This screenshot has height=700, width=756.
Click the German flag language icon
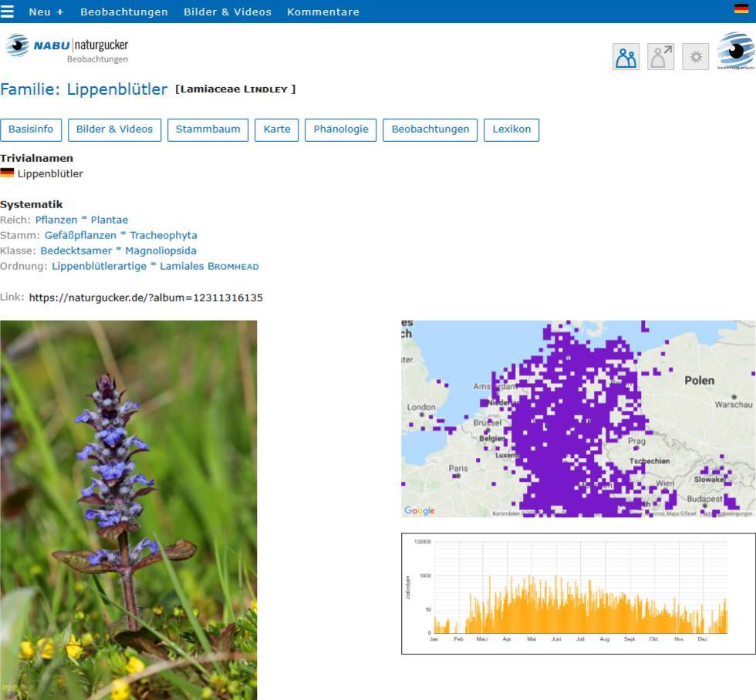(741, 8)
